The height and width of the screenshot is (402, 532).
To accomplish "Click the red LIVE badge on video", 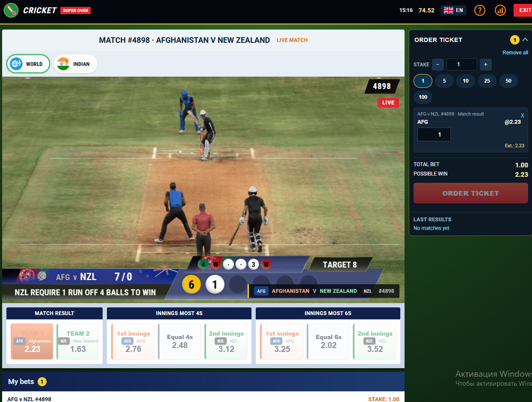I will coord(388,103).
